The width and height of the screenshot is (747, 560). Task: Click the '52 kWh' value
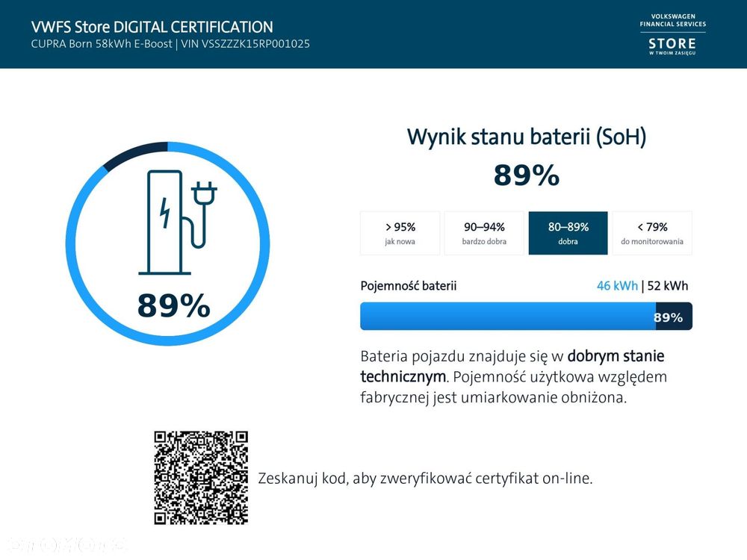667,286
